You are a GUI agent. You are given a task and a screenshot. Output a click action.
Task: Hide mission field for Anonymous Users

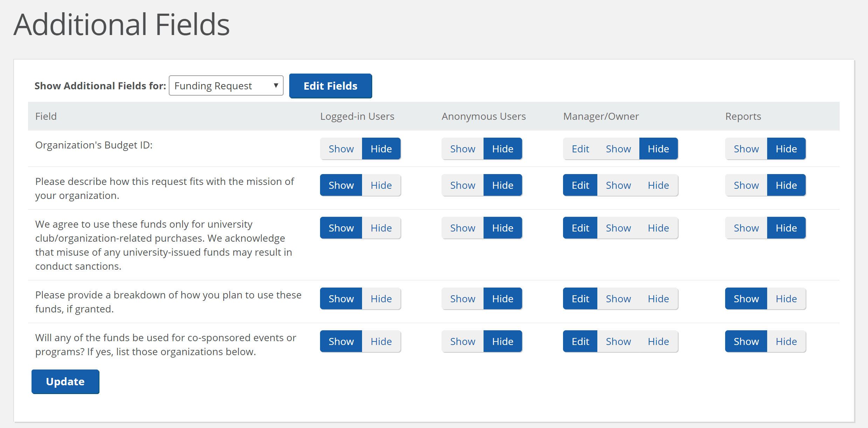click(x=503, y=185)
